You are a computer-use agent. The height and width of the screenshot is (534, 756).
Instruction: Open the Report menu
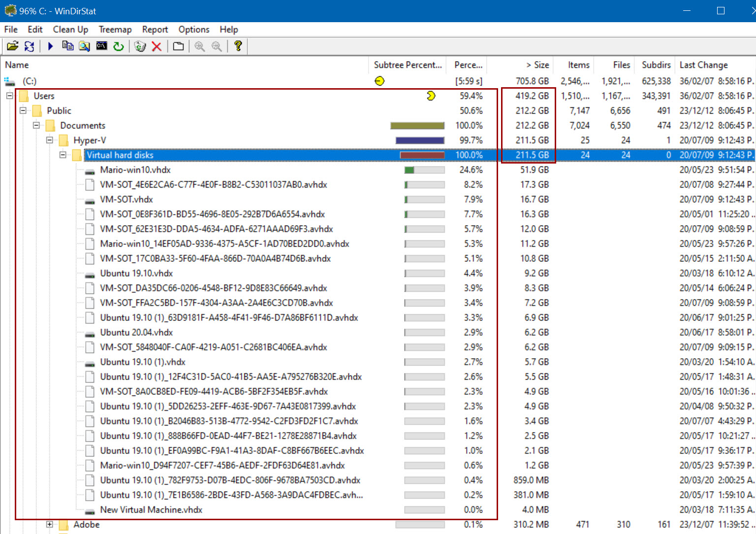tap(155, 30)
